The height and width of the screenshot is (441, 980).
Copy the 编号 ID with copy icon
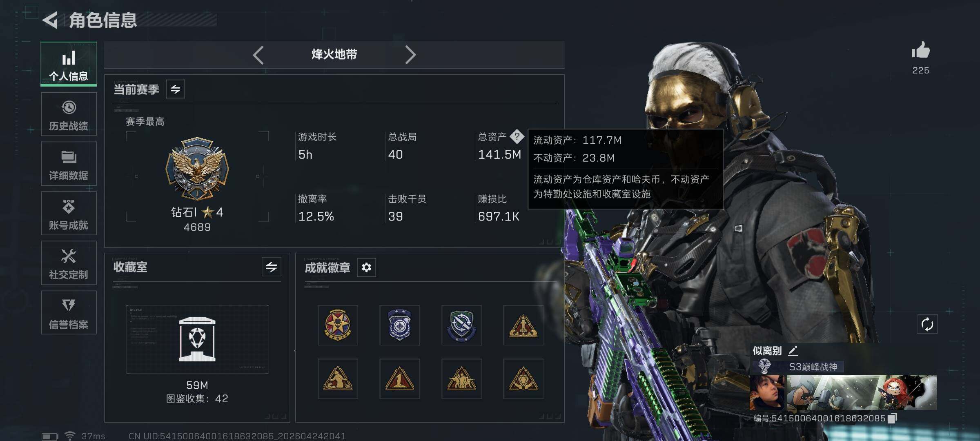[x=893, y=418]
